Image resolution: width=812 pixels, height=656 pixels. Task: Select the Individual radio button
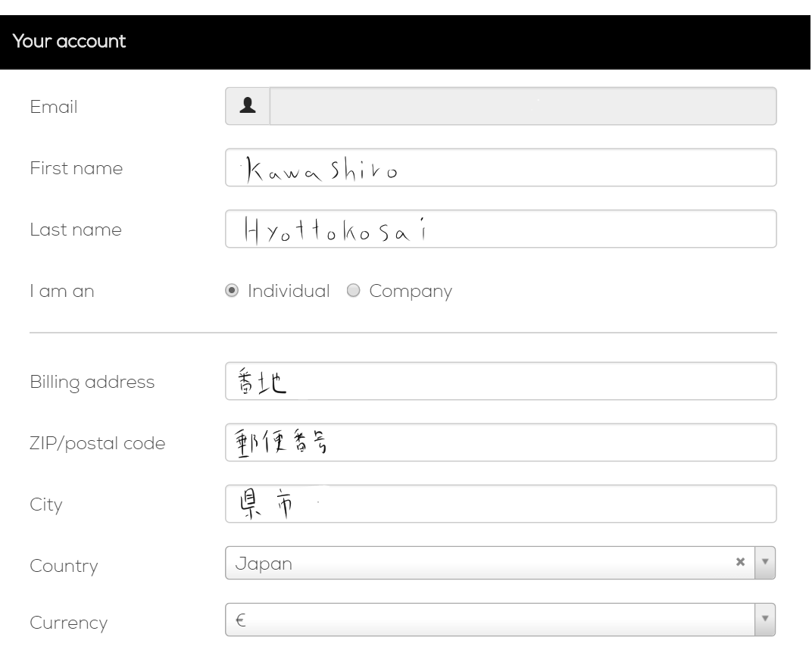233,291
